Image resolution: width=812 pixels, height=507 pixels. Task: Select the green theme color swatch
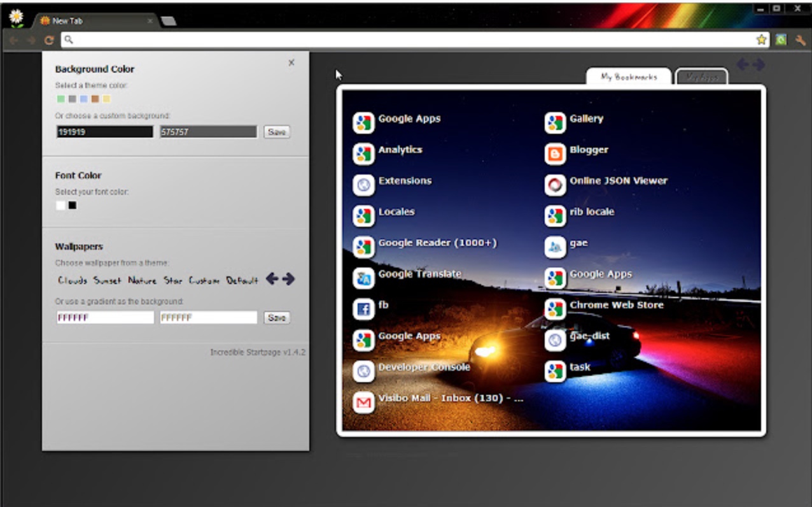(x=60, y=99)
